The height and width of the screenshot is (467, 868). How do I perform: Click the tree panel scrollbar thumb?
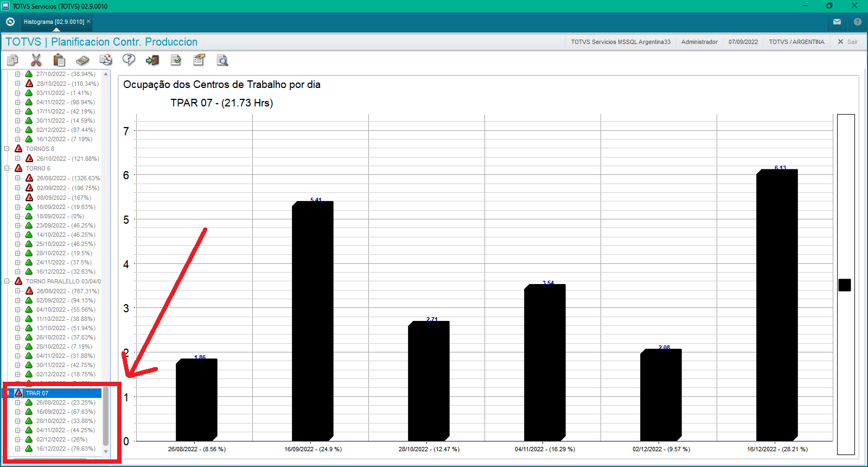(x=106, y=416)
